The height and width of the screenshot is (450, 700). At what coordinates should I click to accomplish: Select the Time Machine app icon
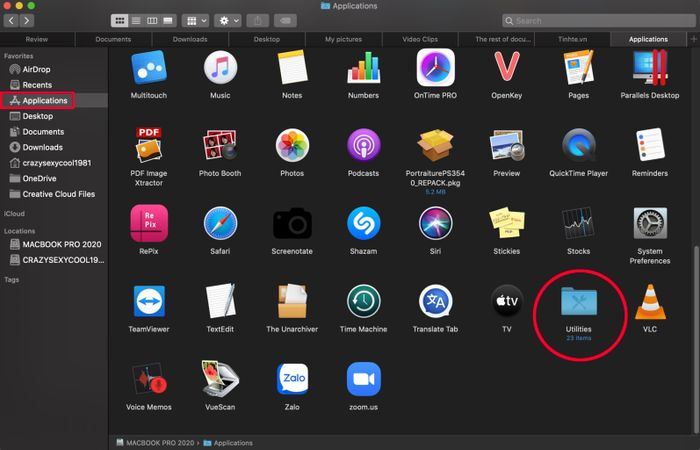[363, 301]
